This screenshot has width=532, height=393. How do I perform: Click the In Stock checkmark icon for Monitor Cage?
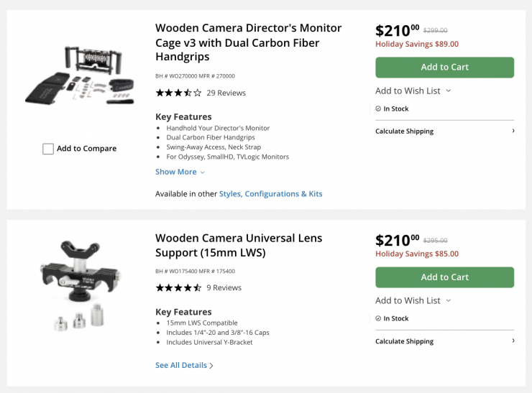[378, 109]
